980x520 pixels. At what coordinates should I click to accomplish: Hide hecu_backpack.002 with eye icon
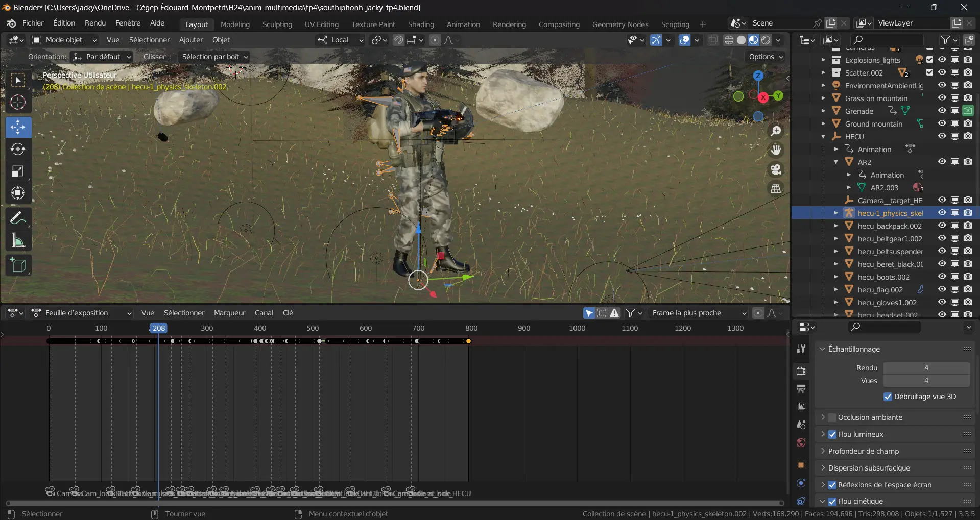(x=942, y=226)
